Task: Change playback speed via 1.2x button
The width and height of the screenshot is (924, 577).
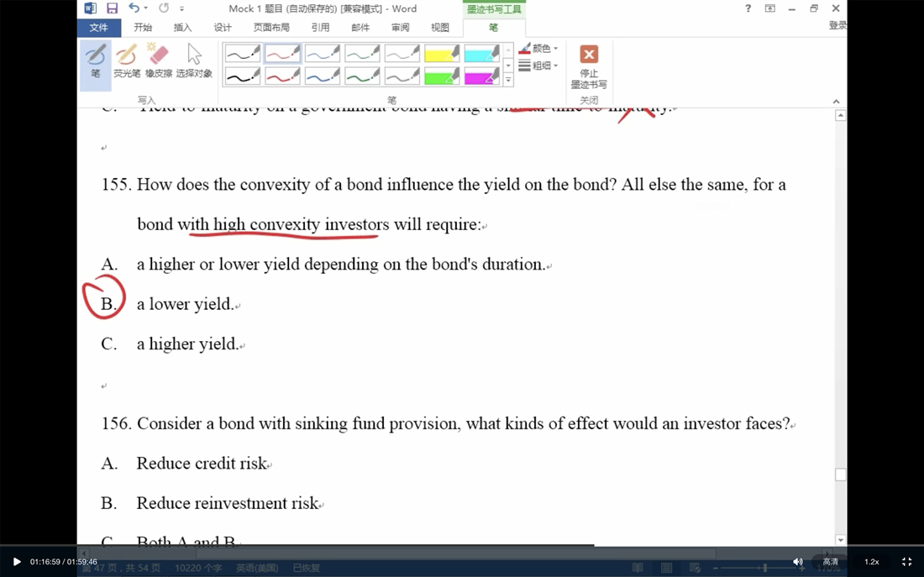Action: pos(872,562)
